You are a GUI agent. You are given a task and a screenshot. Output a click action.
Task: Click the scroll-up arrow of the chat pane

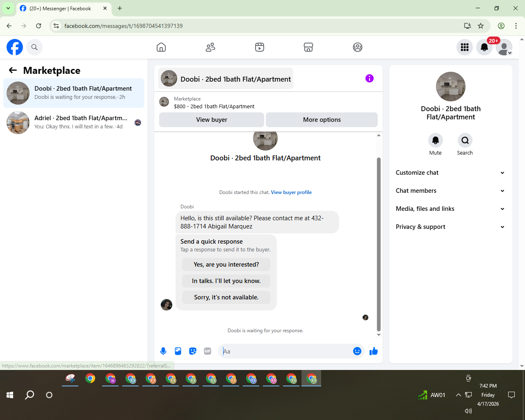(x=379, y=135)
